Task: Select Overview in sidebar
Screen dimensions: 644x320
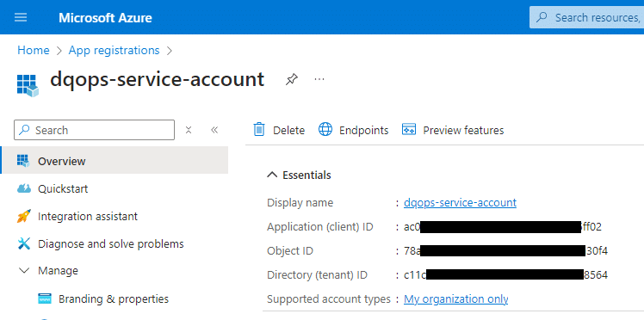Action: (x=115, y=161)
